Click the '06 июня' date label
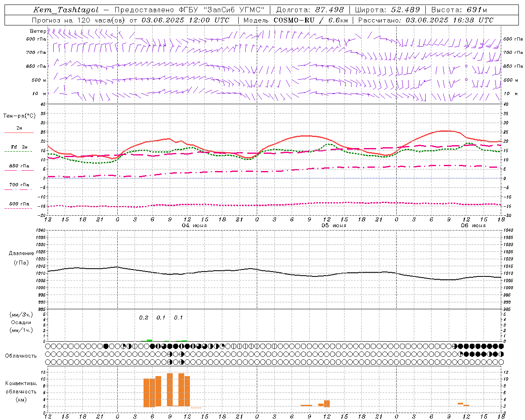Screen dimensions: 525x420 [473, 226]
